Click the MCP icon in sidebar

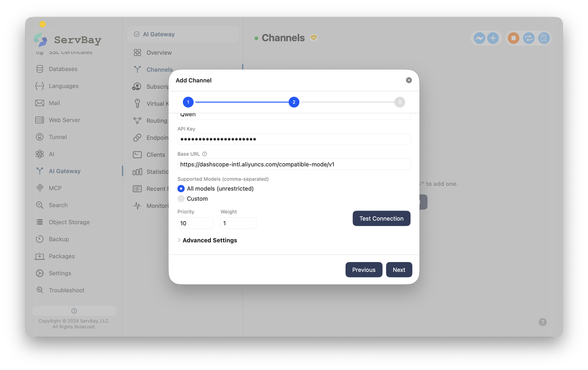(40, 188)
